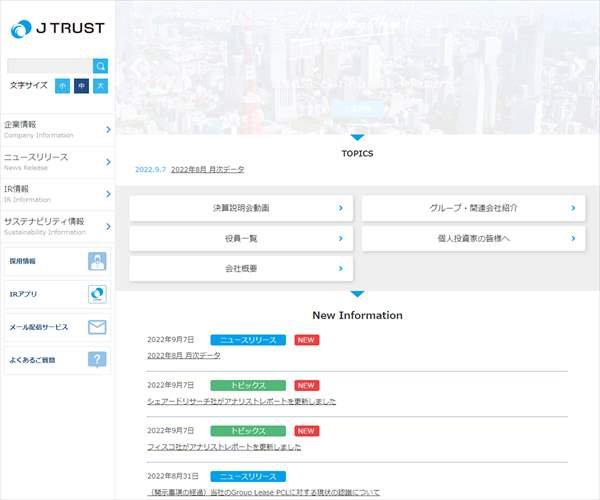Set text size to large (大)
600x500 pixels.
coord(100,86)
